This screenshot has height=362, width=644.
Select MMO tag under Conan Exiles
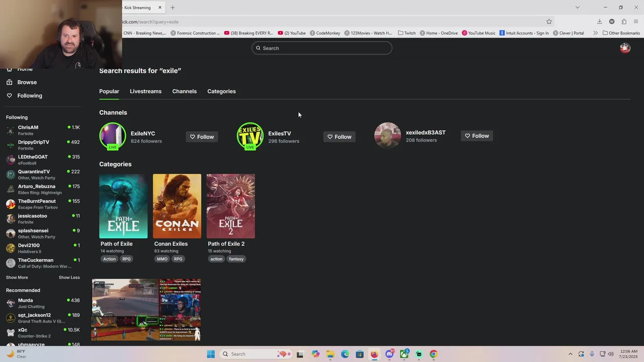(x=162, y=259)
